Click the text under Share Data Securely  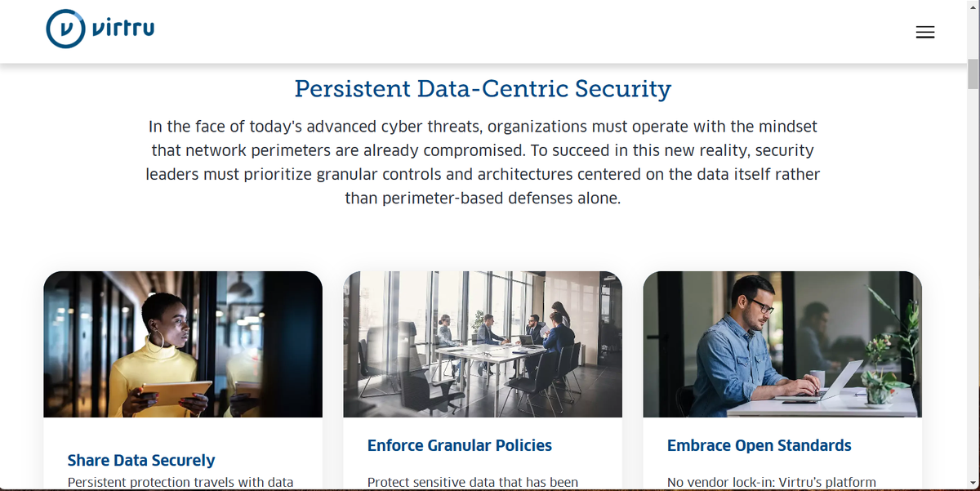pos(181,482)
